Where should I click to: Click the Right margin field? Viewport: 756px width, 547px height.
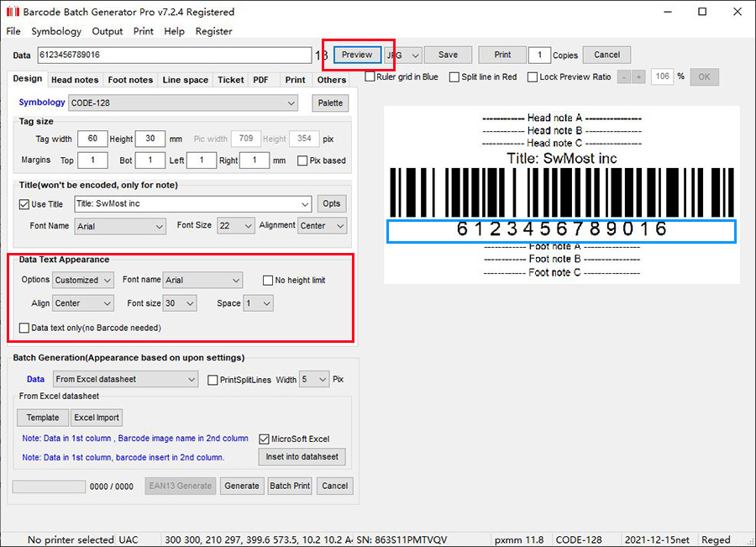click(x=254, y=160)
